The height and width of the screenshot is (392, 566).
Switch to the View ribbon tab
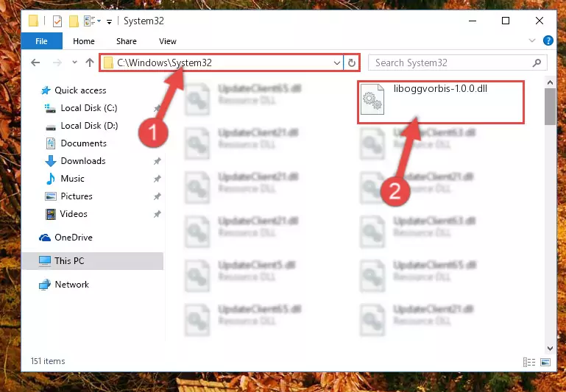click(168, 41)
